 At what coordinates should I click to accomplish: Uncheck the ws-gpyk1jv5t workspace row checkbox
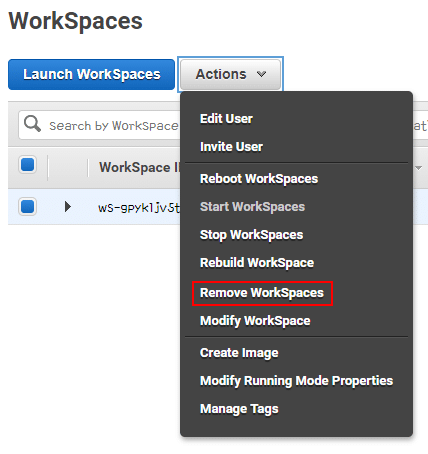[x=27, y=206]
